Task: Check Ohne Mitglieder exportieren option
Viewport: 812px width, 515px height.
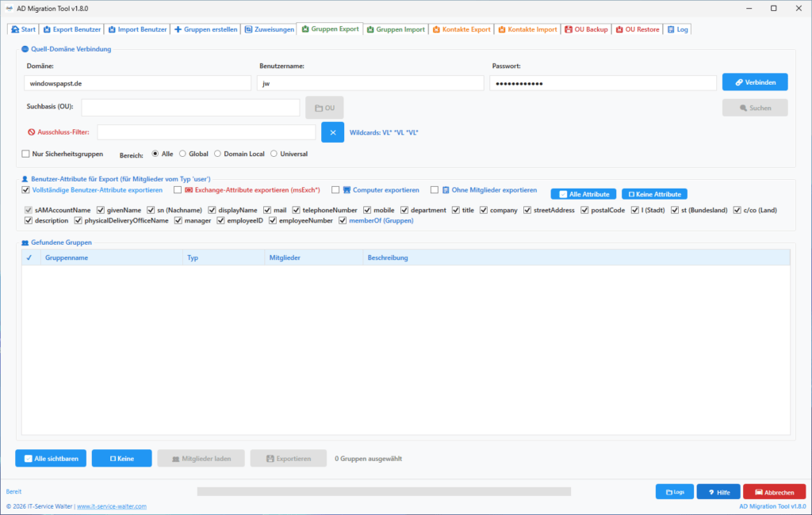Action: click(435, 190)
